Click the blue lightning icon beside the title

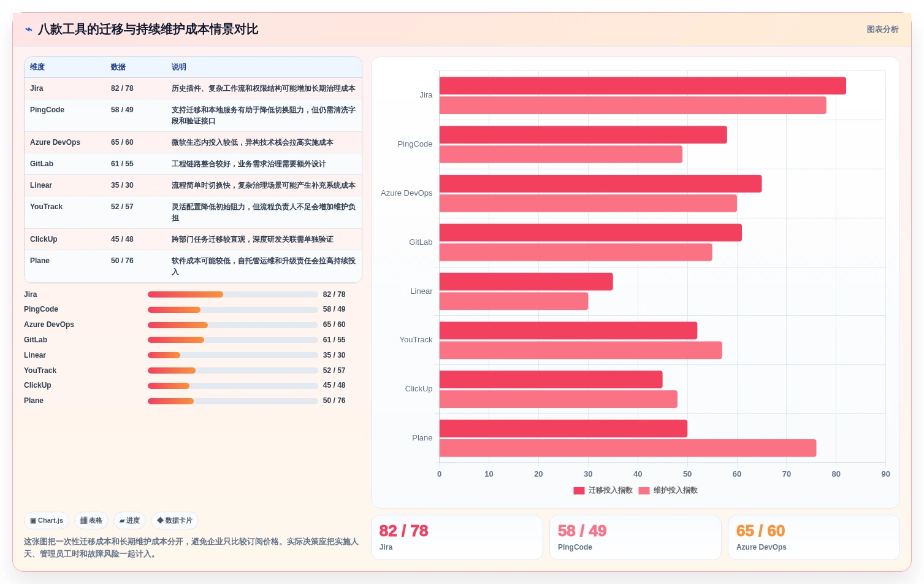28,29
